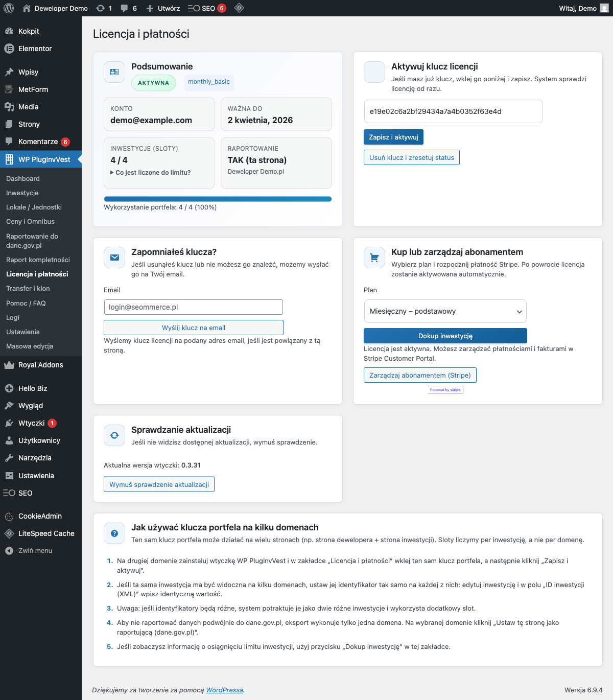
Task: Click the refresh icon beside Sprawdzanie aktualizacji
Action: pyautogui.click(x=114, y=436)
